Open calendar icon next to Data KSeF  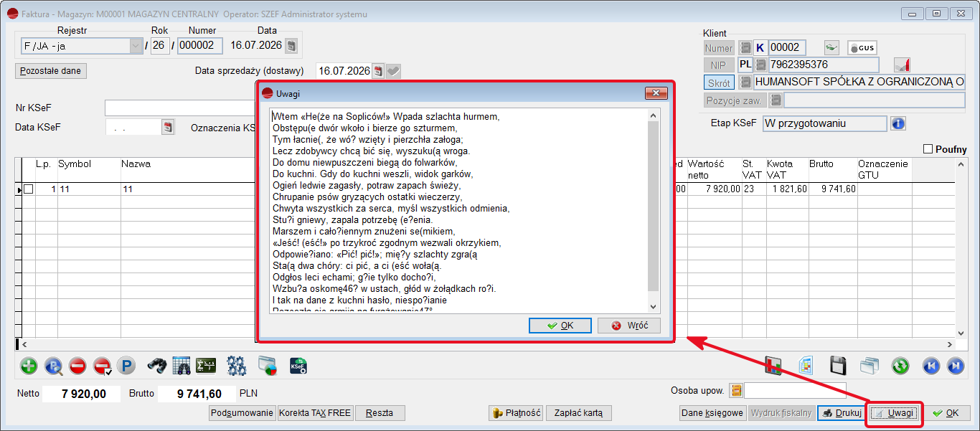(x=168, y=128)
